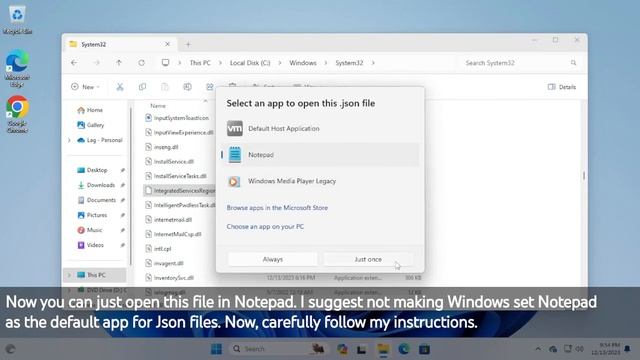
Task: Open Microsoft Edge from the taskbar
Action: (404, 349)
